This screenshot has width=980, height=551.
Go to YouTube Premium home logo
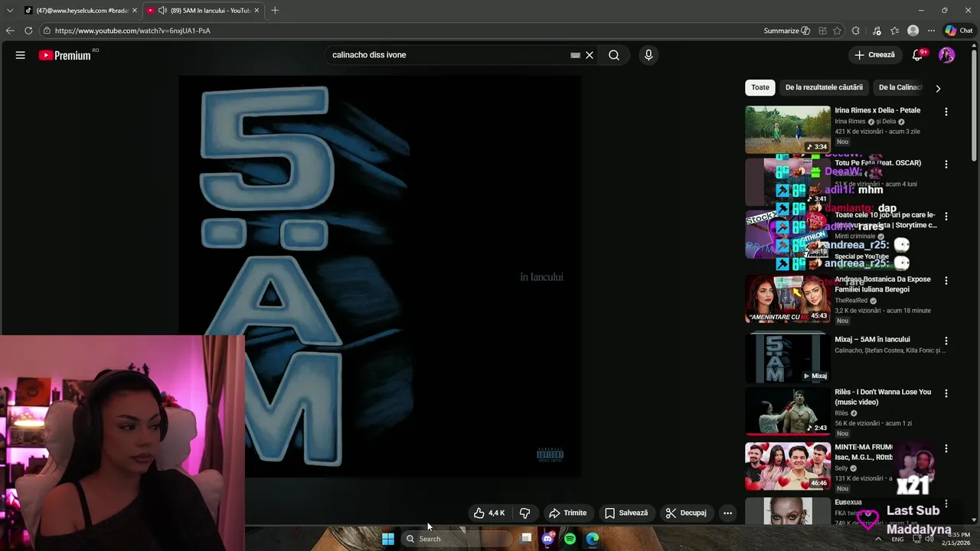67,55
